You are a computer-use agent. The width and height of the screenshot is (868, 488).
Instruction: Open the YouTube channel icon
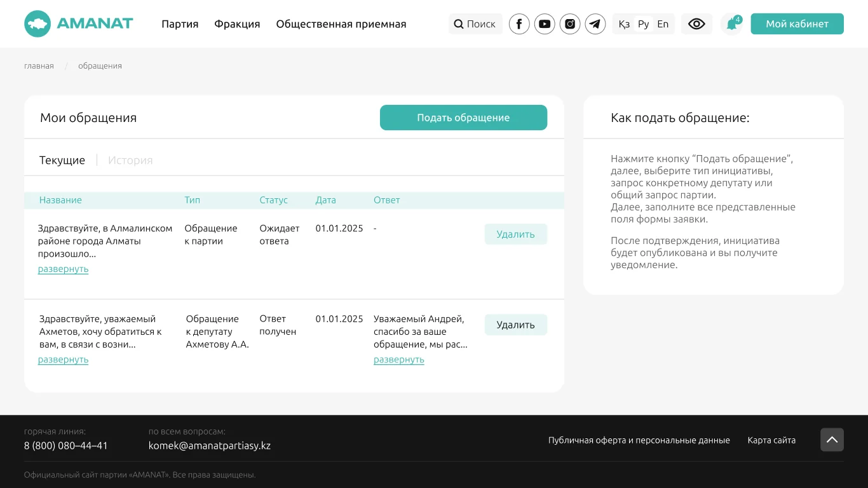[x=545, y=24]
